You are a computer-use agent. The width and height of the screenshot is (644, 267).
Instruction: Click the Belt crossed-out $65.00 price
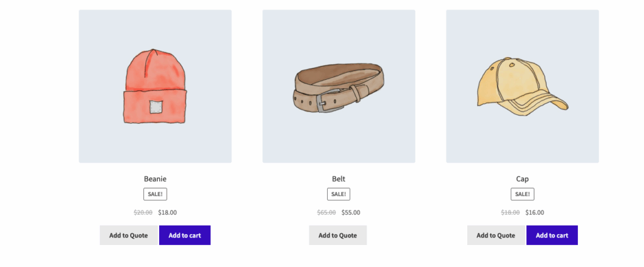tap(326, 212)
